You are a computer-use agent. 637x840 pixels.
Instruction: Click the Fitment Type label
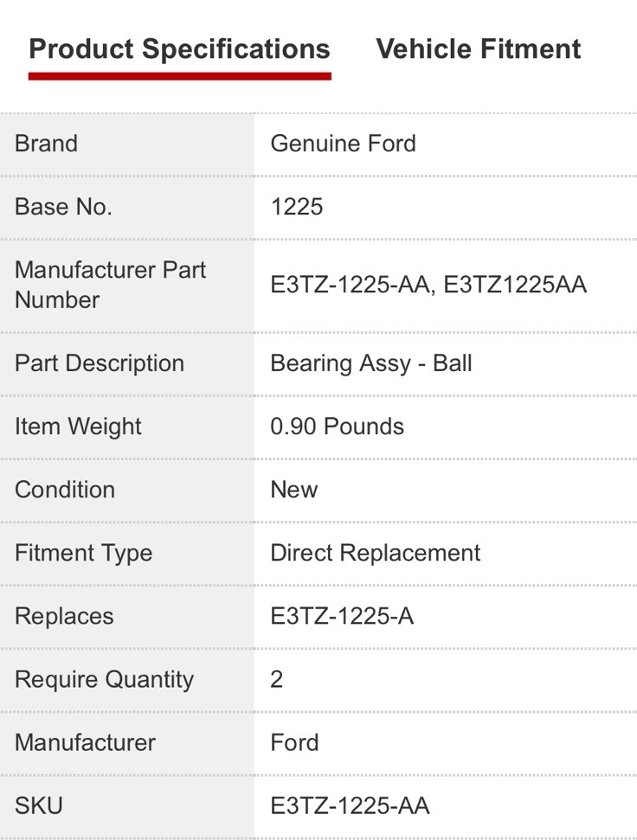pos(83,553)
